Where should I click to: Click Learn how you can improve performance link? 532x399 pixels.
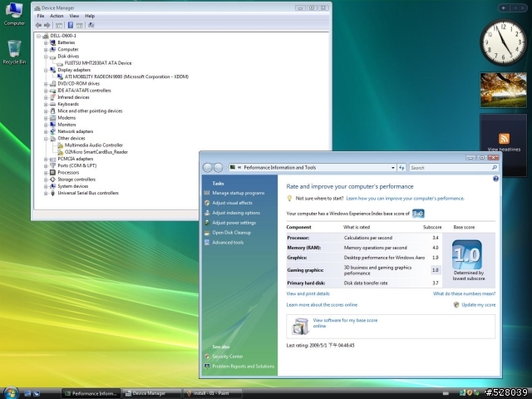coord(405,199)
